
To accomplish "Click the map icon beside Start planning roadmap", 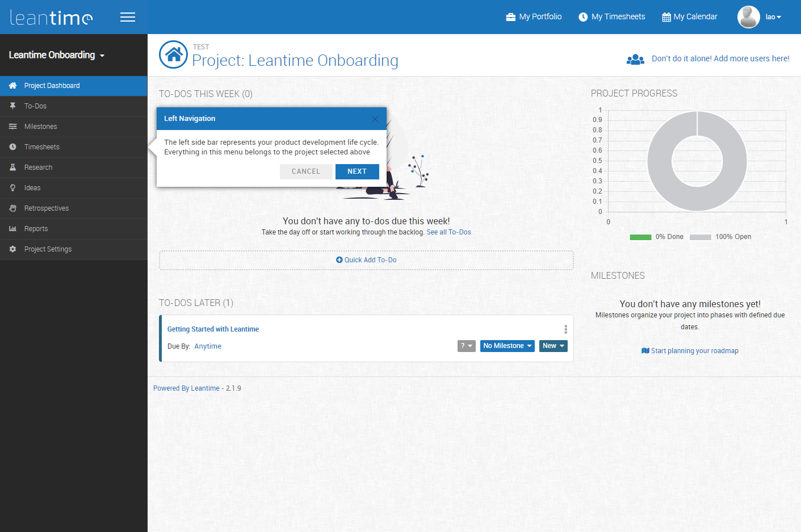I will (x=645, y=351).
